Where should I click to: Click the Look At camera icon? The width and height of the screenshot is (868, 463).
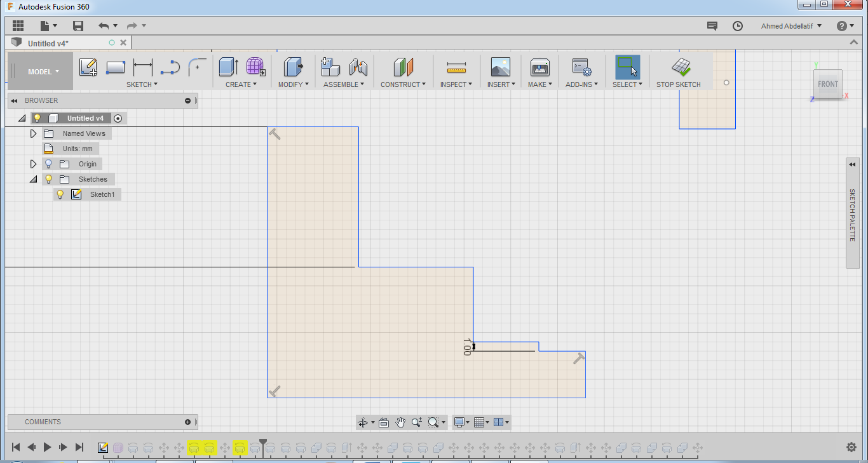point(384,422)
